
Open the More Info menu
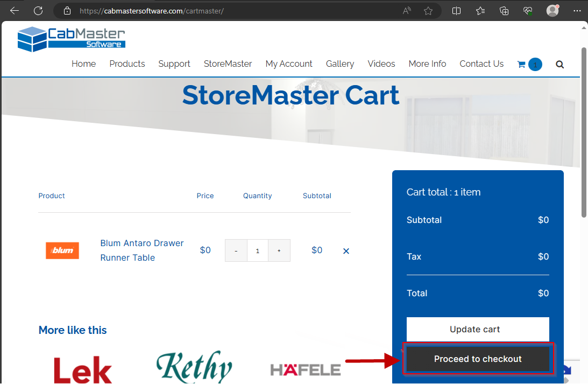coord(427,64)
